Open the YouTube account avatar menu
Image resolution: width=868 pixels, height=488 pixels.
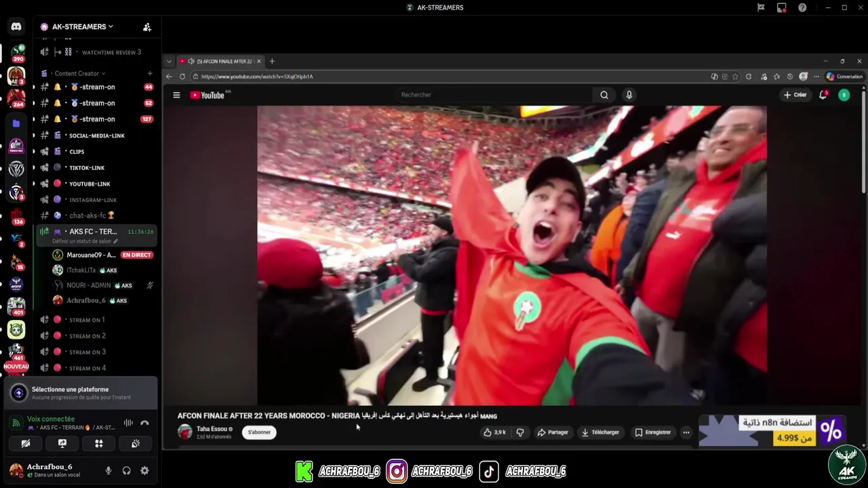(x=844, y=95)
